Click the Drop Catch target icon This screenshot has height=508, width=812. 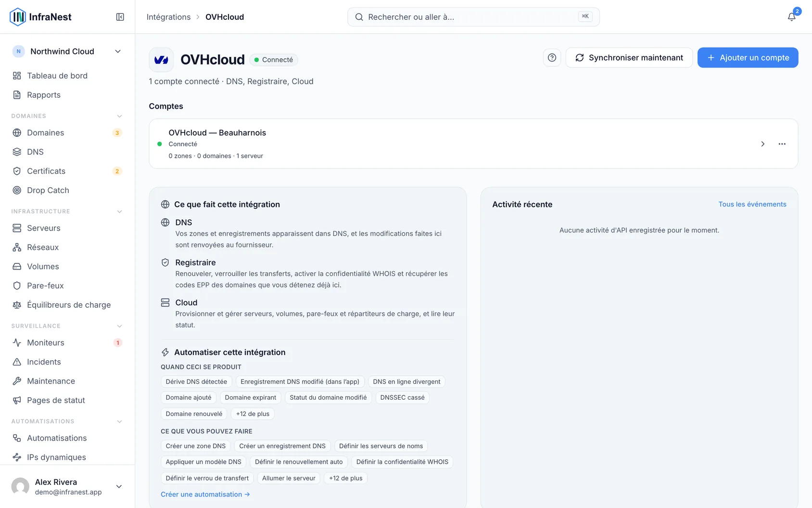pyautogui.click(x=17, y=190)
